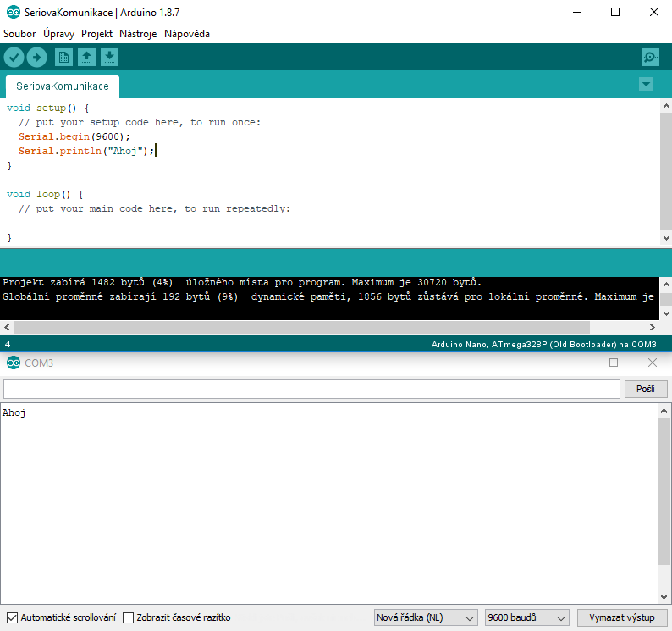Click the code editor up scroll arrow
This screenshot has height=631, width=672.
666,106
